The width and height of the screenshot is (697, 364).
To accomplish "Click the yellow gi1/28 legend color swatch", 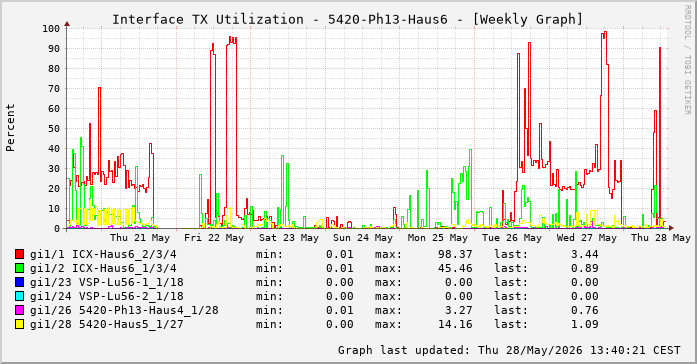I will coord(20,324).
